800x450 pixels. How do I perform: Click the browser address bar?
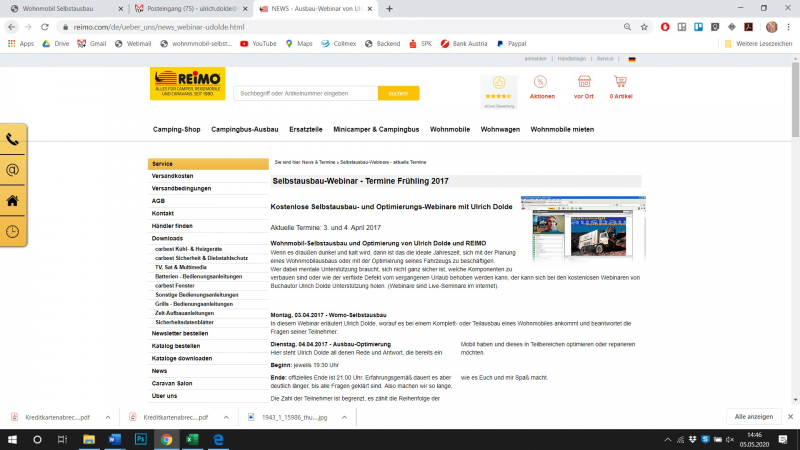337,27
